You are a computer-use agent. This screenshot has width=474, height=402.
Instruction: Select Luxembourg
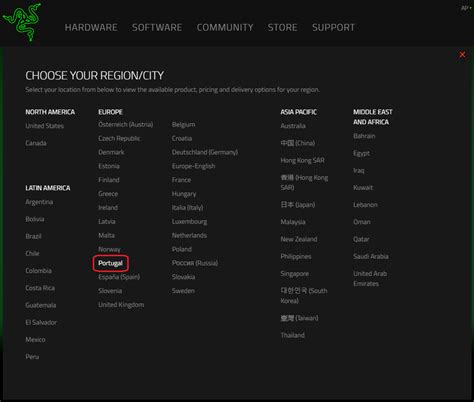click(x=189, y=222)
